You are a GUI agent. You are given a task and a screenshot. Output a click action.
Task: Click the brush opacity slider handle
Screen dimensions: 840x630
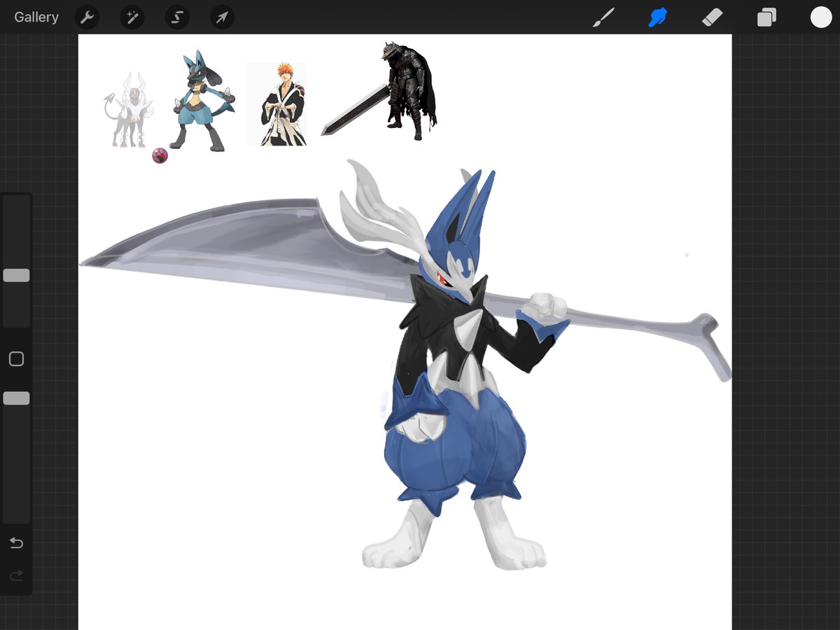tap(16, 398)
